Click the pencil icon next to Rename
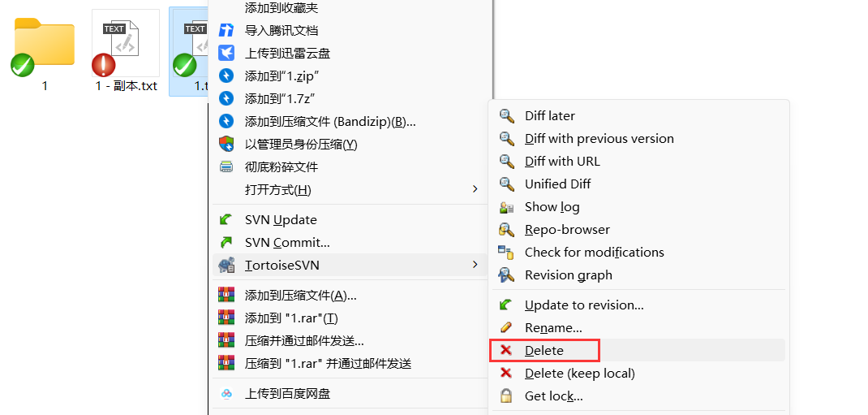 point(506,327)
